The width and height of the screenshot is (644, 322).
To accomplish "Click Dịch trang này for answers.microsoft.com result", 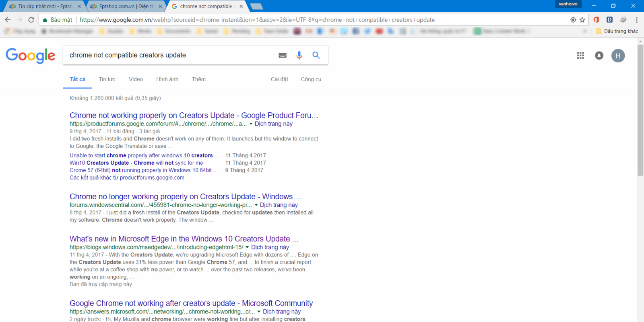I will (x=282, y=312).
